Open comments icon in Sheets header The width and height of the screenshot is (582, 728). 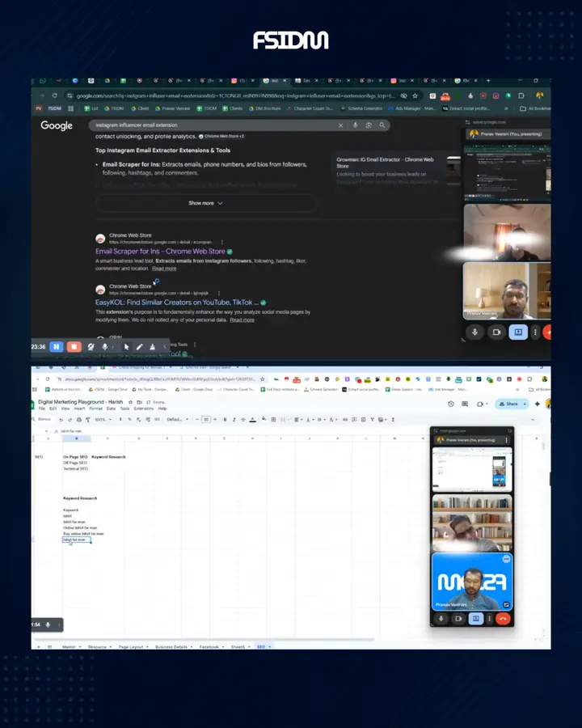tap(465, 404)
